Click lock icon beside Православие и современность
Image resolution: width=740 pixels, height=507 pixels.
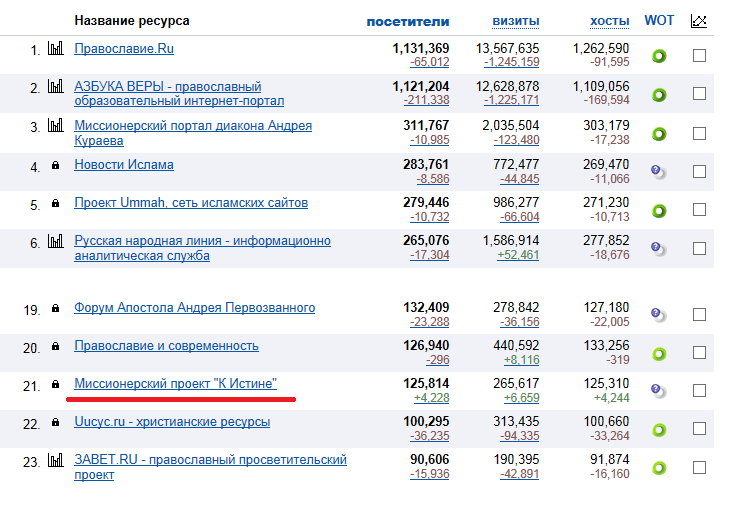point(55,346)
